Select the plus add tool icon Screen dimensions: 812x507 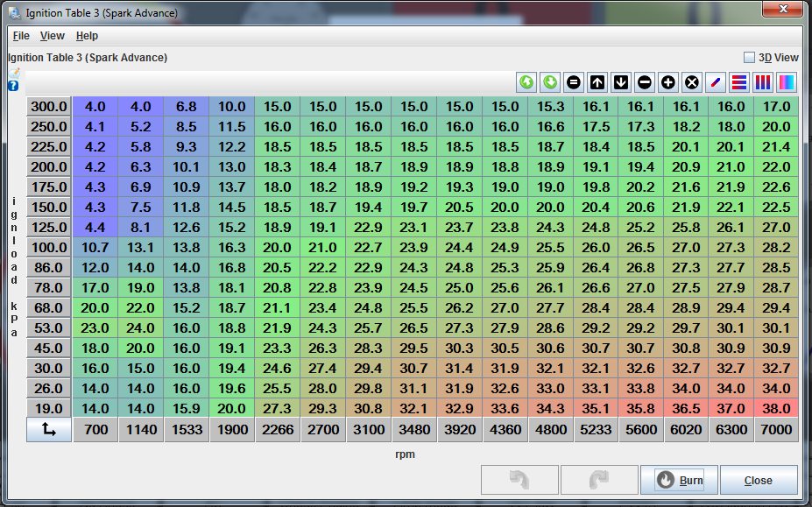click(x=668, y=81)
